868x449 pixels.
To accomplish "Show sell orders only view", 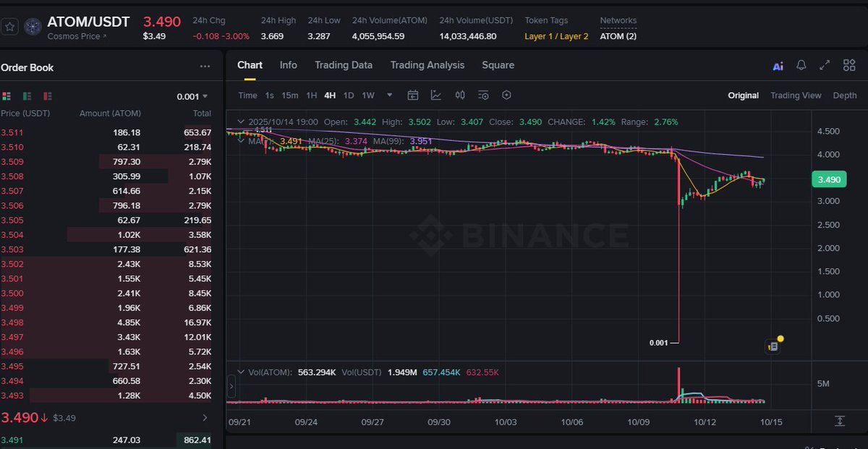I will tap(48, 96).
